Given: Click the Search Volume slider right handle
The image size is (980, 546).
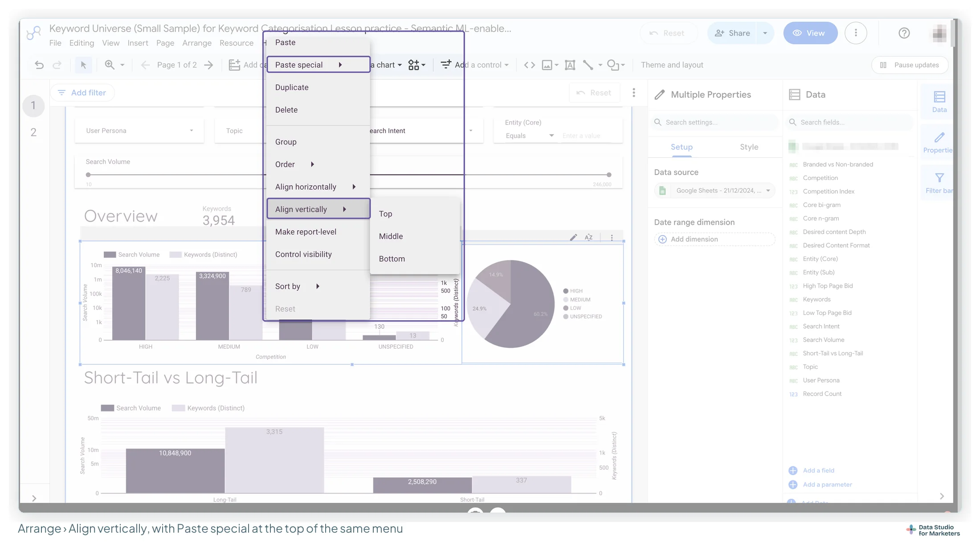Looking at the screenshot, I should click(609, 175).
